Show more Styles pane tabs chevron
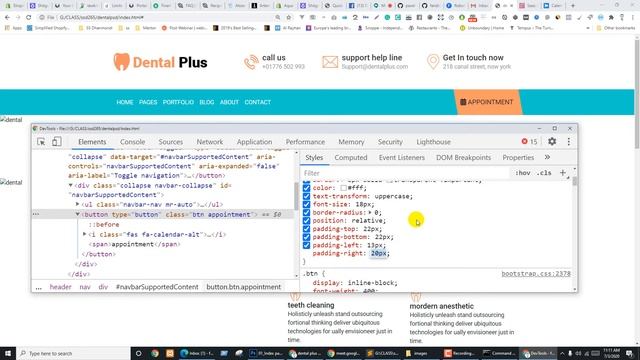Screen dimensions: 640x360 pyautogui.click(x=547, y=157)
